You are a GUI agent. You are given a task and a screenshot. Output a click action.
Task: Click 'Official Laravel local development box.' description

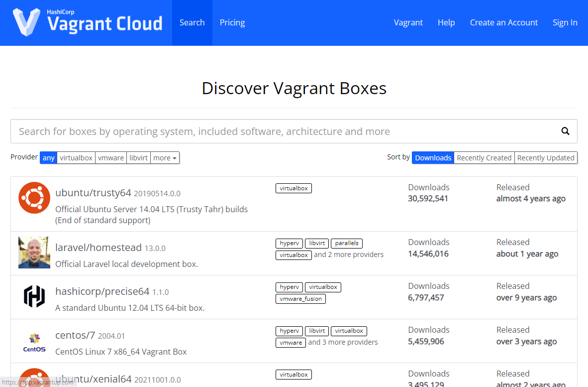(126, 264)
